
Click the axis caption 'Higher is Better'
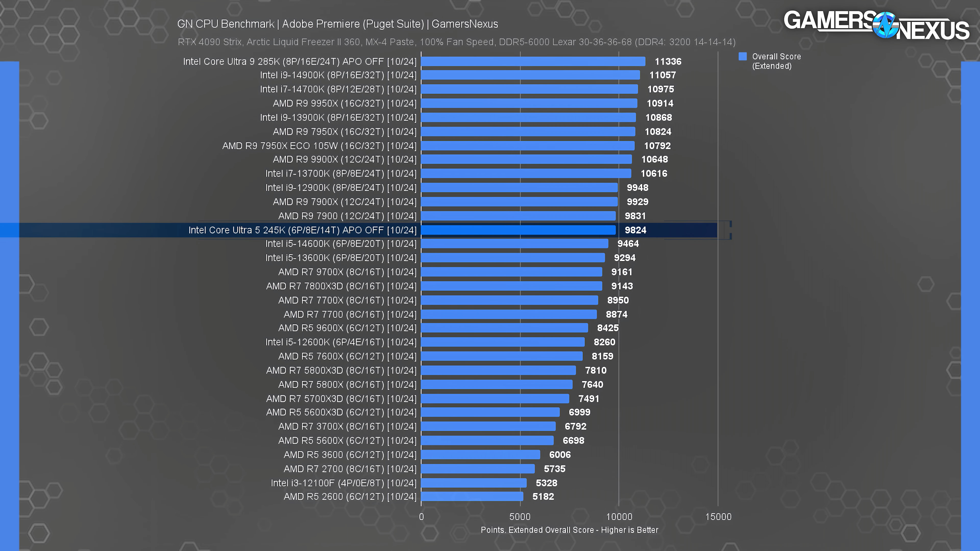(x=630, y=530)
